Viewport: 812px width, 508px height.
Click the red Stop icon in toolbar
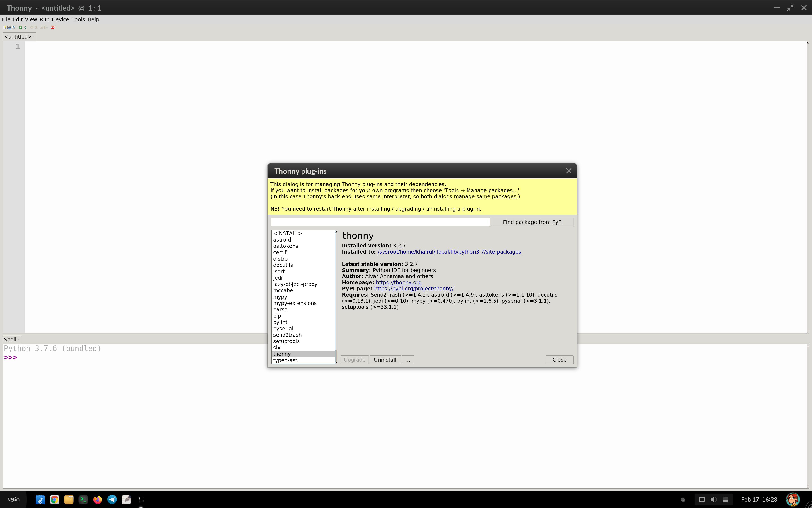pos(53,28)
